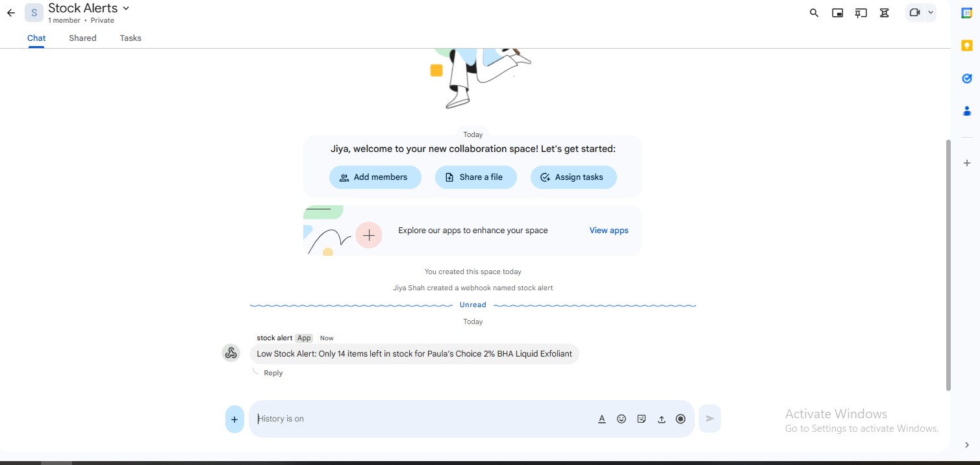Click the Add members button
Viewport: 980px width, 465px height.
375,177
